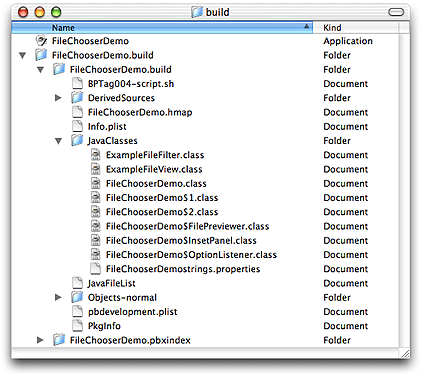425x377 pixels.
Task: Select the FileChooserDemo$2.class file name
Action: (x=162, y=212)
